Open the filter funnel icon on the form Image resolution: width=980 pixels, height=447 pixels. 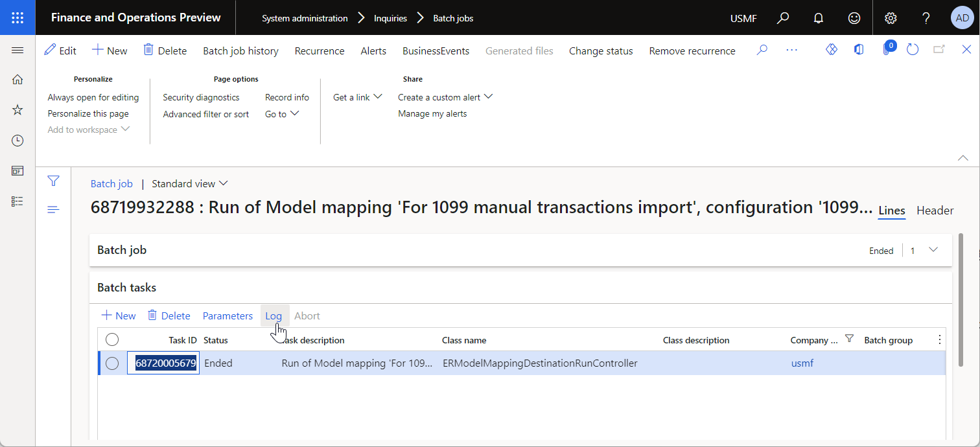[x=53, y=181]
